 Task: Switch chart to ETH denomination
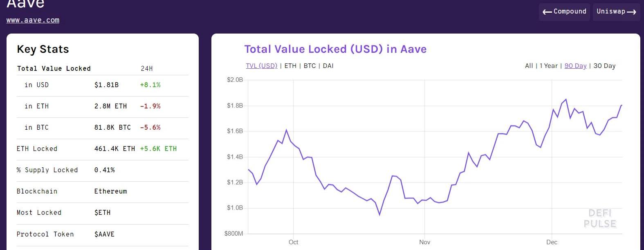(x=290, y=66)
